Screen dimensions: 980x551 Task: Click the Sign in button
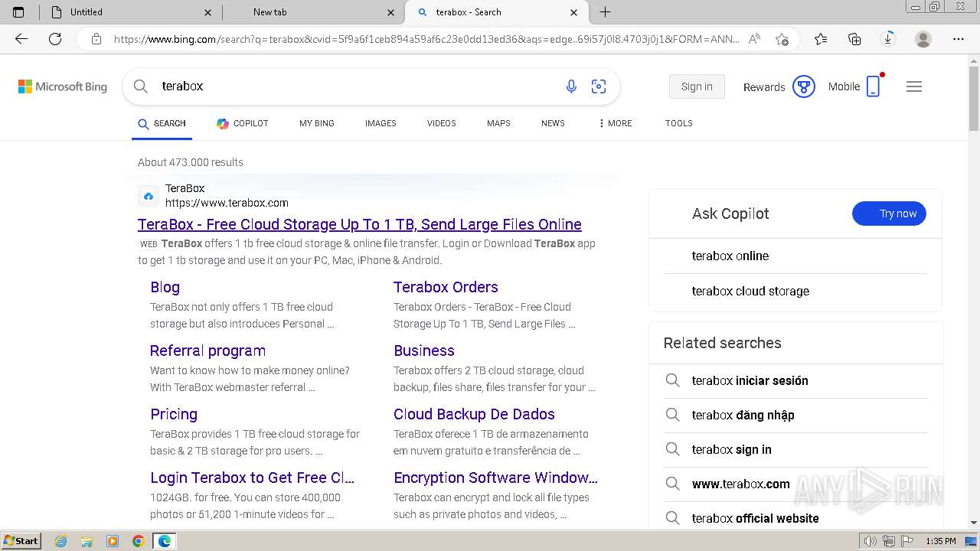(x=697, y=86)
